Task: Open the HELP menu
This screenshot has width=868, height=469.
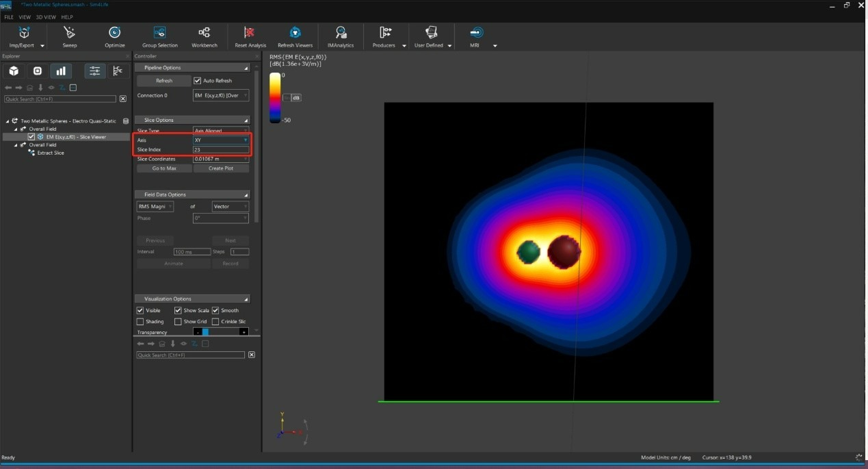Action: [67, 17]
